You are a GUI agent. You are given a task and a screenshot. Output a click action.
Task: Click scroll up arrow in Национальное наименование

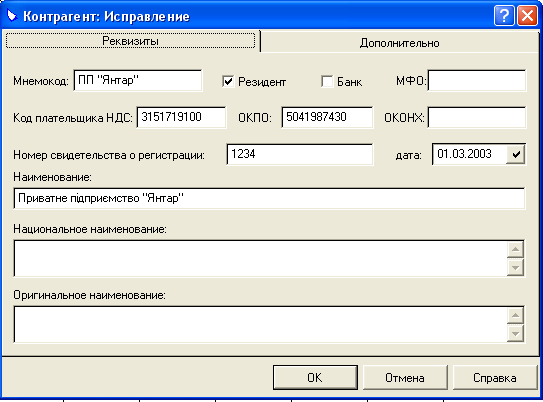(516, 249)
